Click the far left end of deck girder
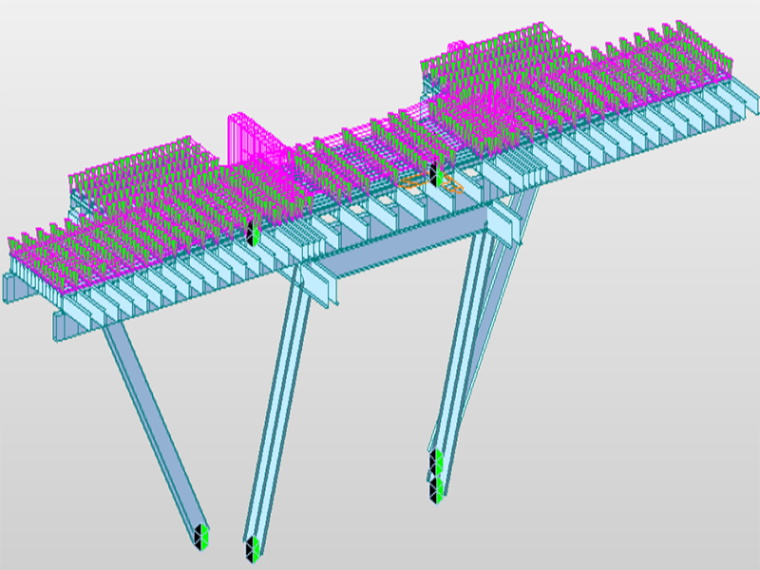This screenshot has height=570, width=760. [x=12, y=285]
